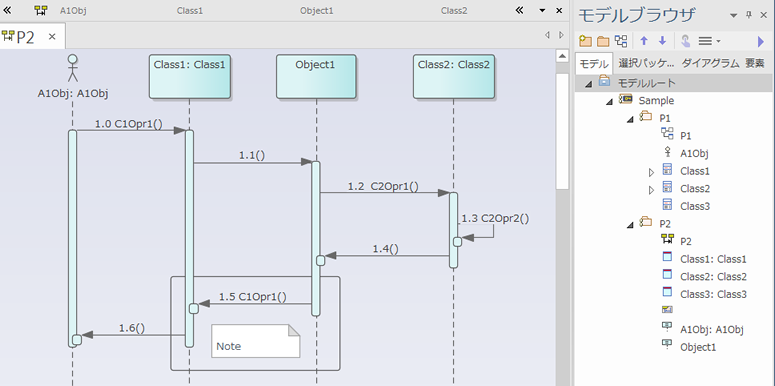Click the 1.5 C1Opr1() message label
This screenshot has width=775, height=386.
253,297
